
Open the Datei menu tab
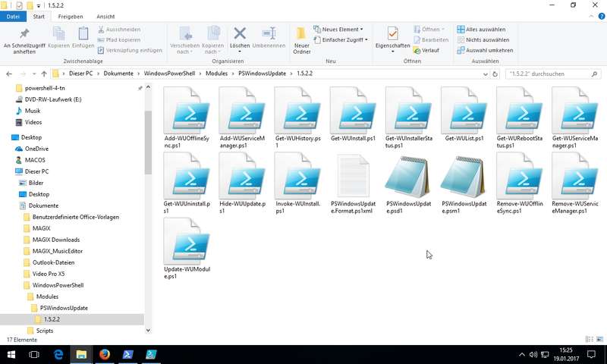[13, 17]
